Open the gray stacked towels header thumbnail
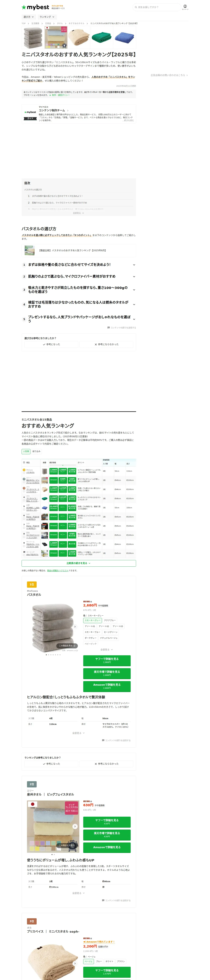210x980 pixels. point(33,37)
